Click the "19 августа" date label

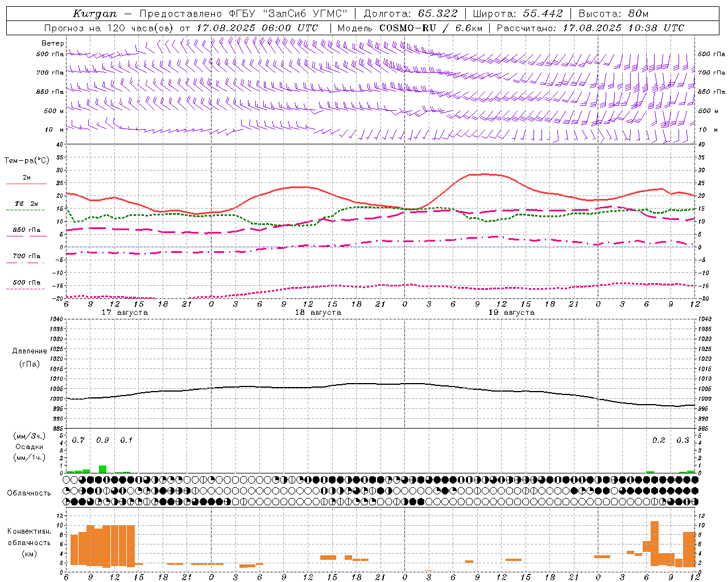click(x=511, y=313)
